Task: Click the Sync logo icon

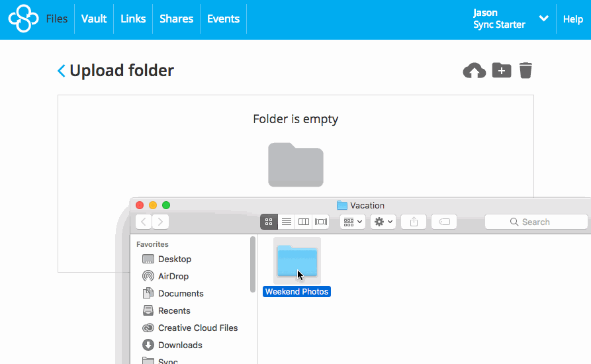Action: pyautogui.click(x=23, y=19)
